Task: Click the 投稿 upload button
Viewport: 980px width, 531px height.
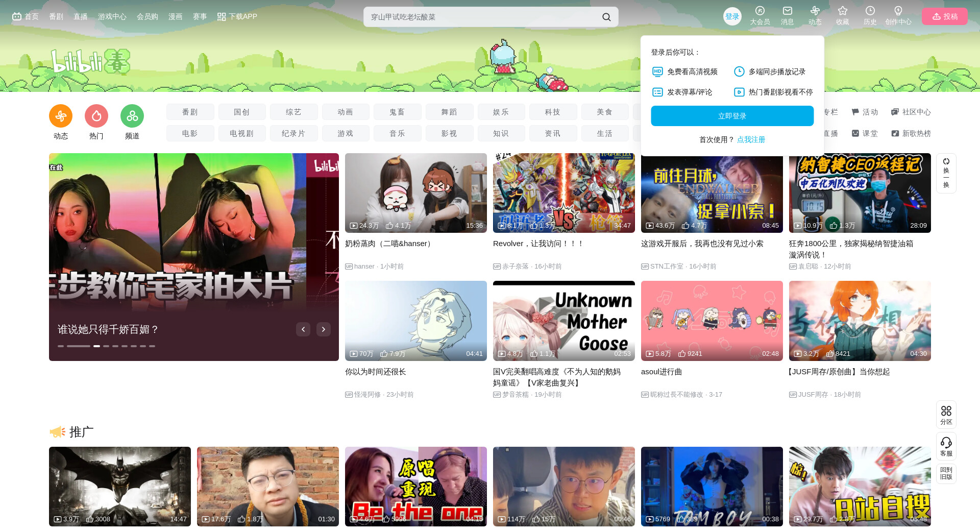Action: (945, 16)
